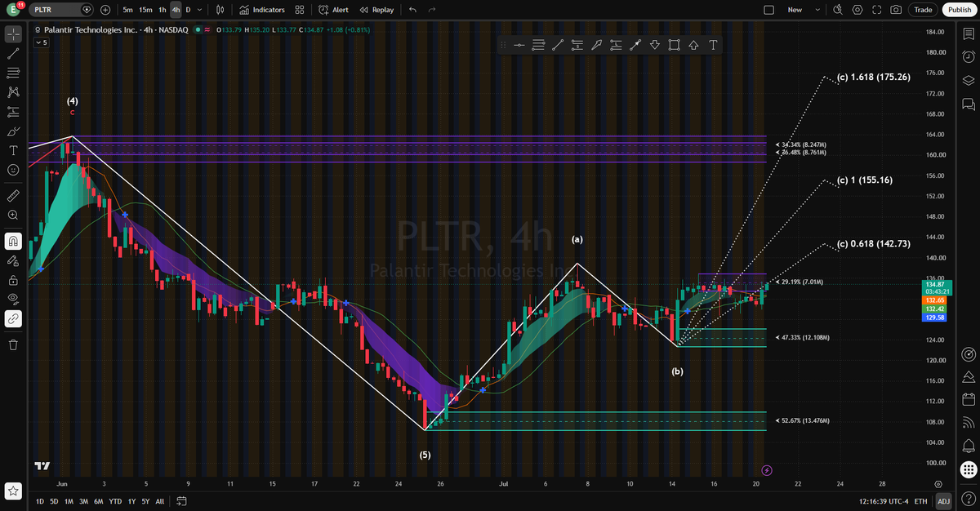Activate the zoom in tool

point(13,215)
